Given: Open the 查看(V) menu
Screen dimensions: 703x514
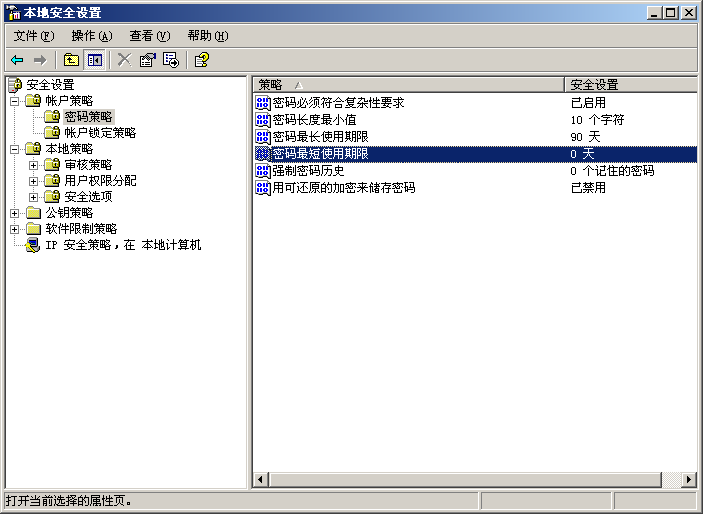Looking at the screenshot, I should pyautogui.click(x=150, y=36).
